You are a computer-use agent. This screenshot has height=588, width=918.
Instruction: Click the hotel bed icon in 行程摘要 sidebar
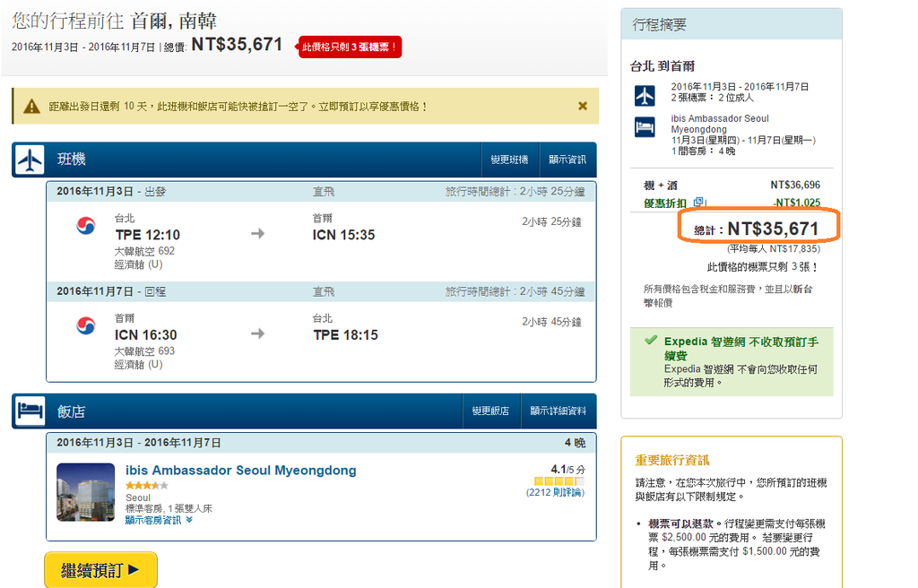pos(645,127)
